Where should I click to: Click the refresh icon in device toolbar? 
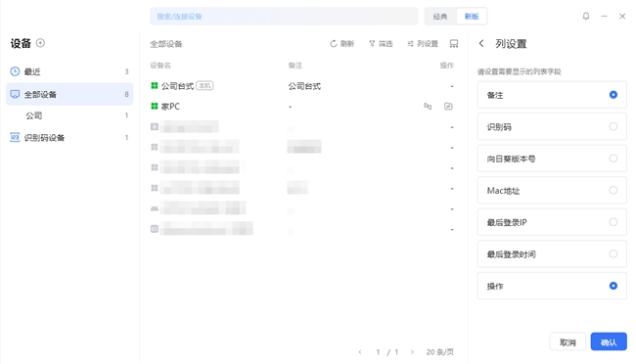(334, 44)
